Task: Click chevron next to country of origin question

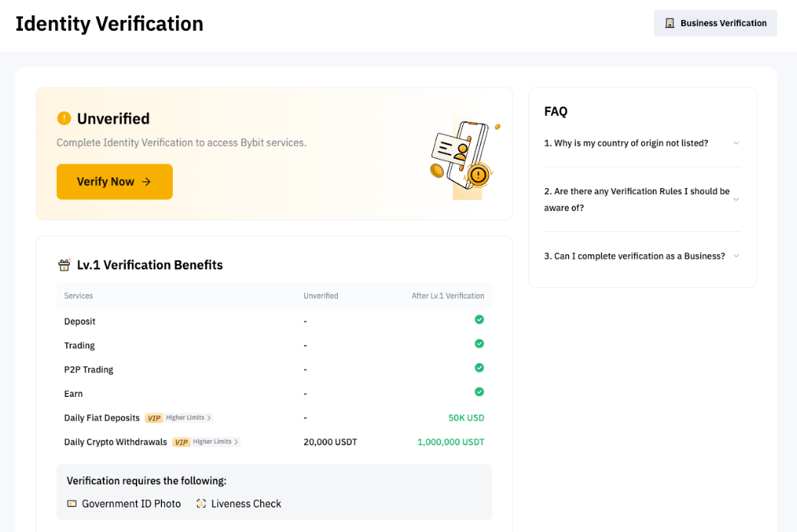Action: [736, 144]
